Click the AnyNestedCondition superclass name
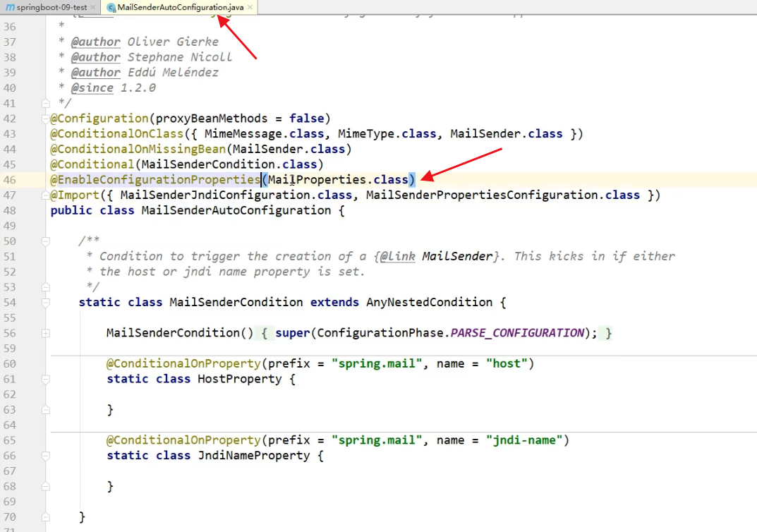The width and height of the screenshot is (757, 532). [x=429, y=302]
